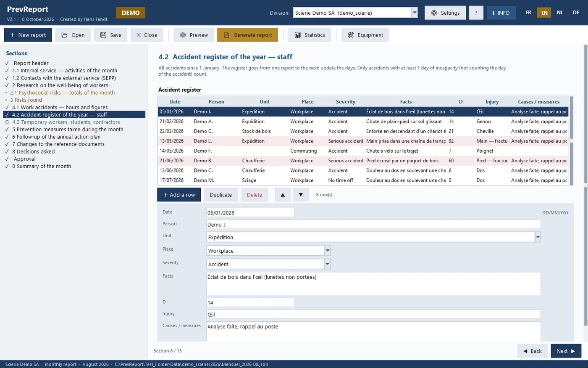Click the Back arrow button
Screen dimensions: 588x368
tap(533, 351)
